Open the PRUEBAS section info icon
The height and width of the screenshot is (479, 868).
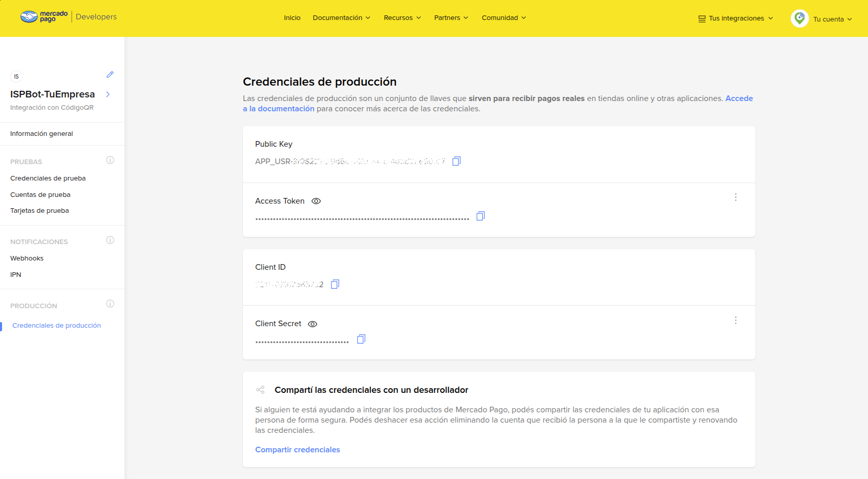[110, 161]
